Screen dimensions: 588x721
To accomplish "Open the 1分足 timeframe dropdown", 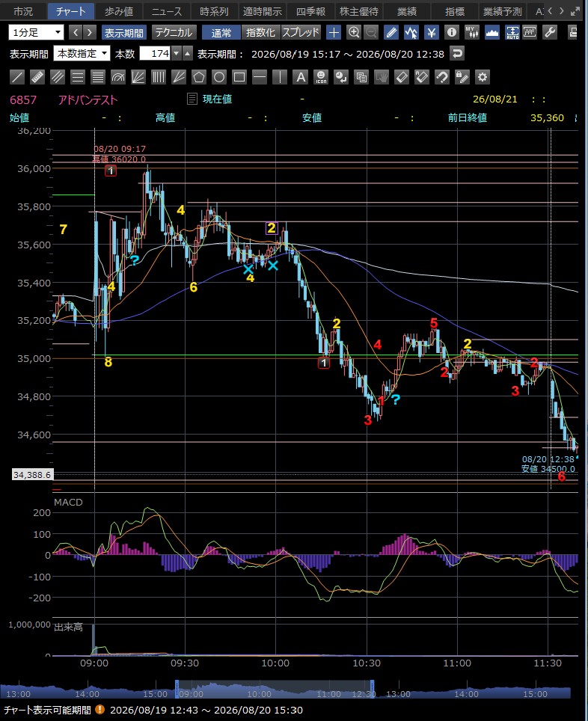I will coord(36,32).
